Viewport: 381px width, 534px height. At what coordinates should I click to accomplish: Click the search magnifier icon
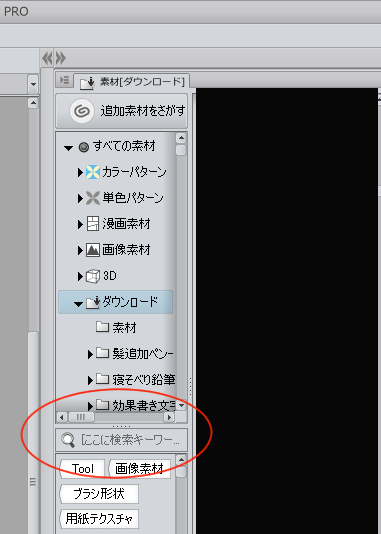[68, 440]
